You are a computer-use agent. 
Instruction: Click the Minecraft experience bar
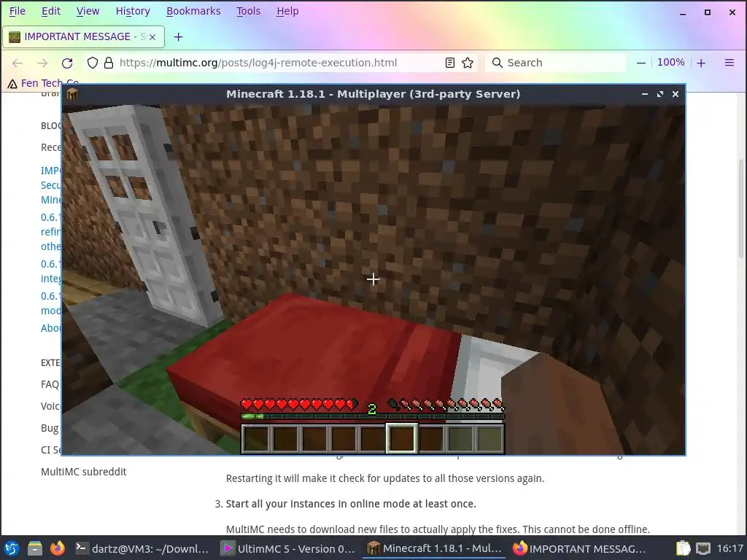[x=373, y=416]
